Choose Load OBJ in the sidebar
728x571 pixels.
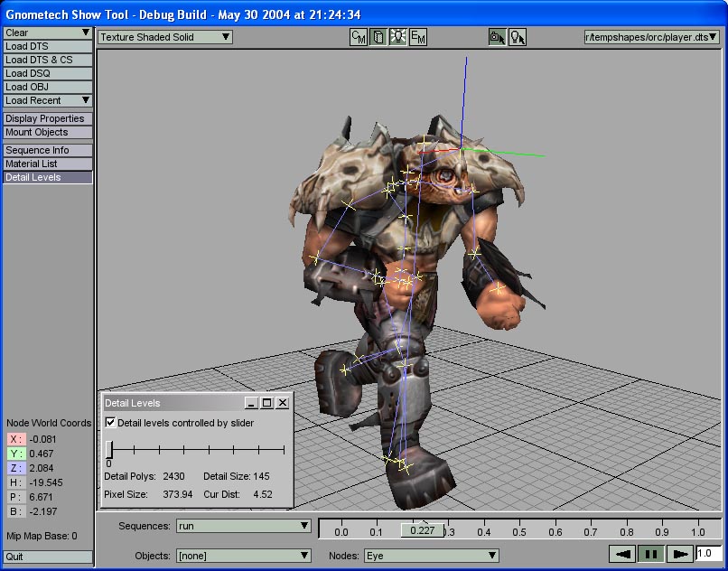pos(47,87)
